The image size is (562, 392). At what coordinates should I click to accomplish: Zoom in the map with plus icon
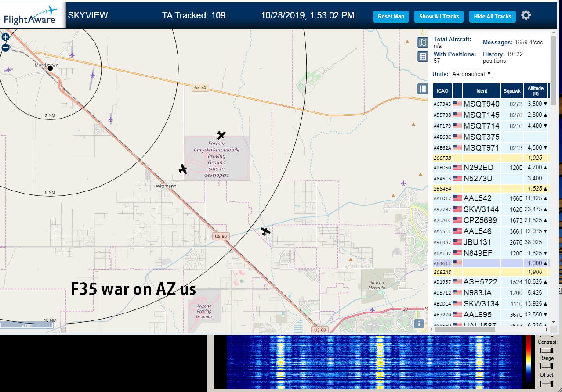pyautogui.click(x=6, y=37)
